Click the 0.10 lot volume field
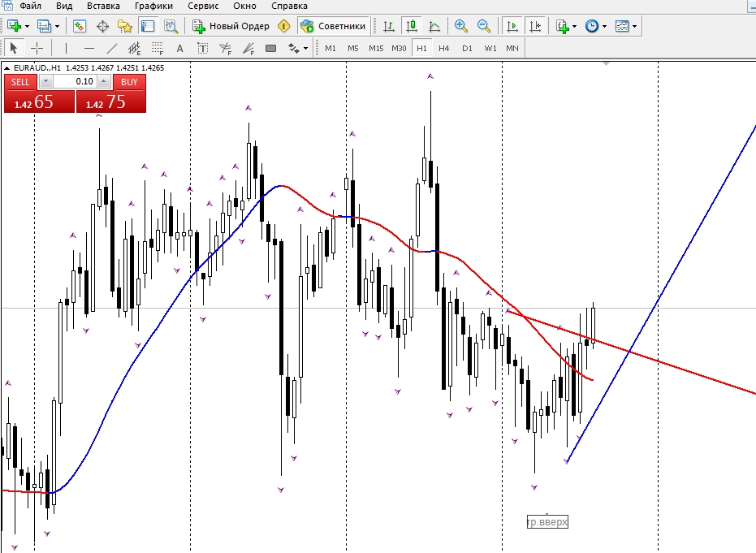Screen dimensions: 756x553 pyautogui.click(x=74, y=81)
